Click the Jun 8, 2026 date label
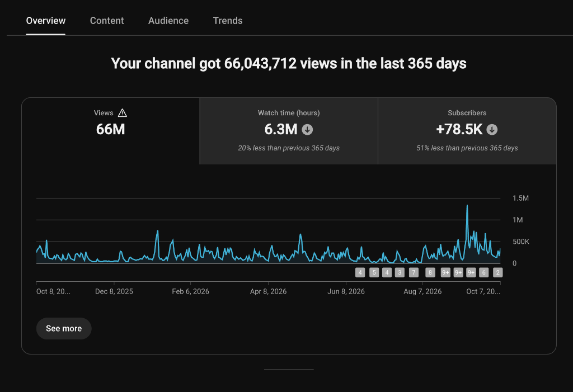The image size is (573, 392). (x=346, y=291)
